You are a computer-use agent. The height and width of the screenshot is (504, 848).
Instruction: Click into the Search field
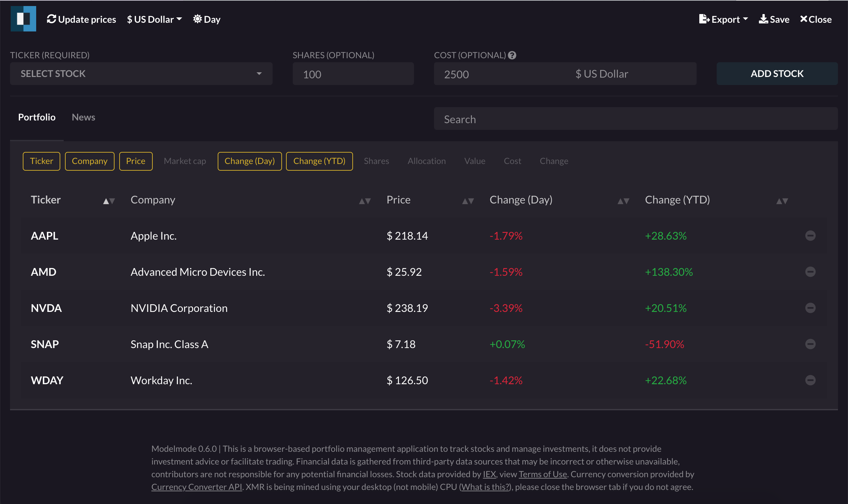[x=635, y=119]
